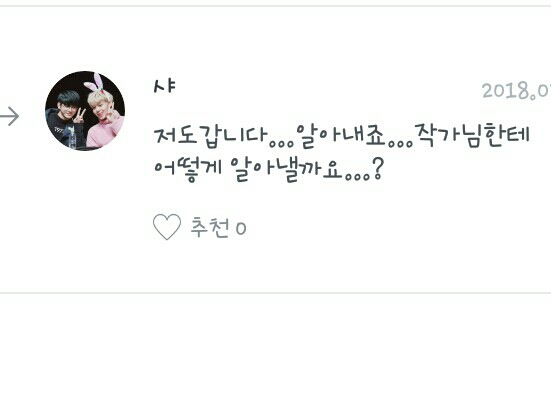
Task: Click the 추천 label next to the heart
Action: [x=210, y=227]
